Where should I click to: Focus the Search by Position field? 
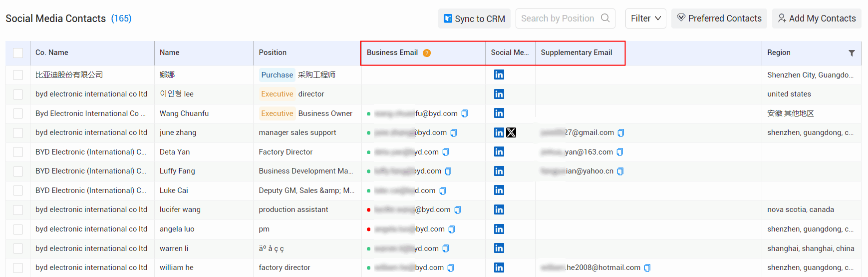[x=557, y=18]
